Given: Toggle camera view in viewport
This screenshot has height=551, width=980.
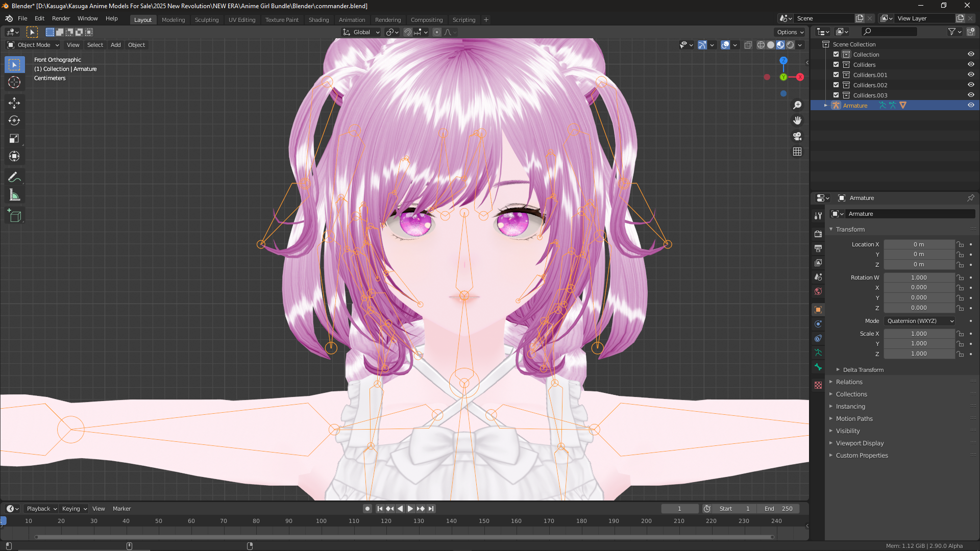Looking at the screenshot, I should pyautogui.click(x=797, y=136).
